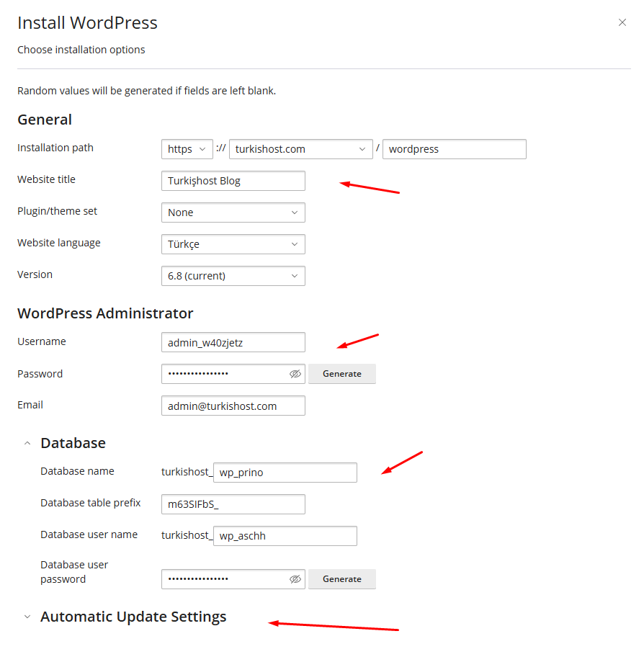This screenshot has width=644, height=662.
Task: Click the Database section heading
Action: (73, 443)
